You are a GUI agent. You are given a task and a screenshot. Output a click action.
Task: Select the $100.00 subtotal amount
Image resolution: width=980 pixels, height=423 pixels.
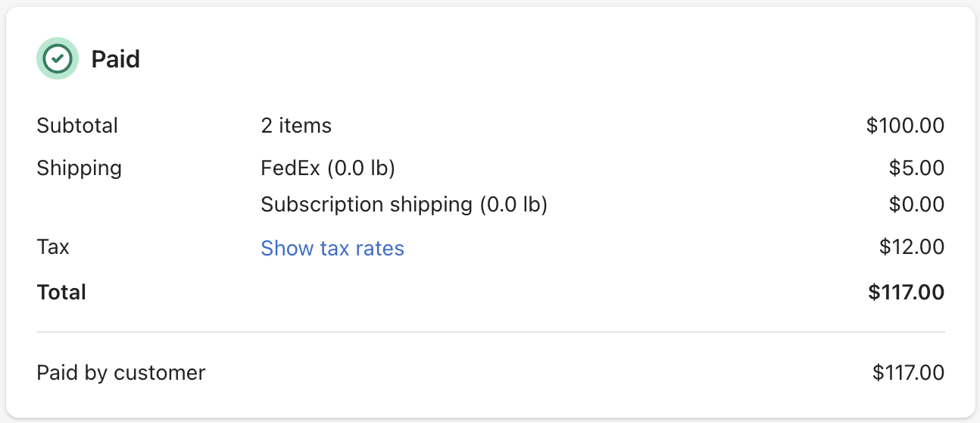point(906,125)
